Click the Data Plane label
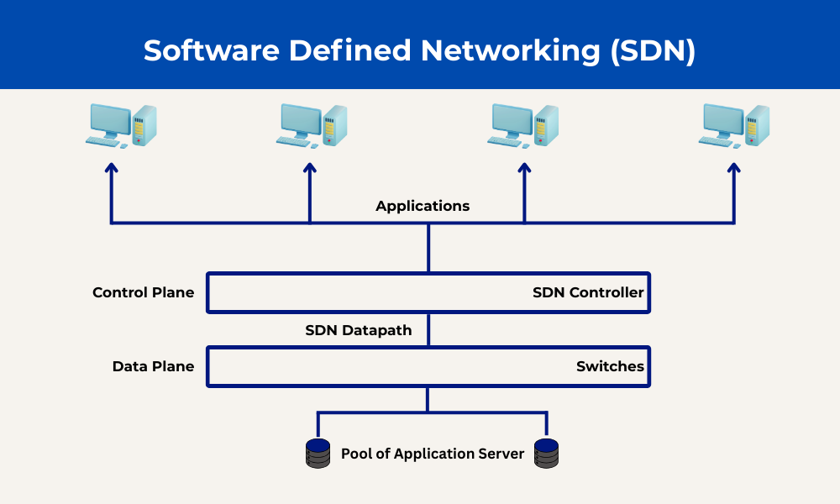This screenshot has height=504, width=840. coord(153,366)
